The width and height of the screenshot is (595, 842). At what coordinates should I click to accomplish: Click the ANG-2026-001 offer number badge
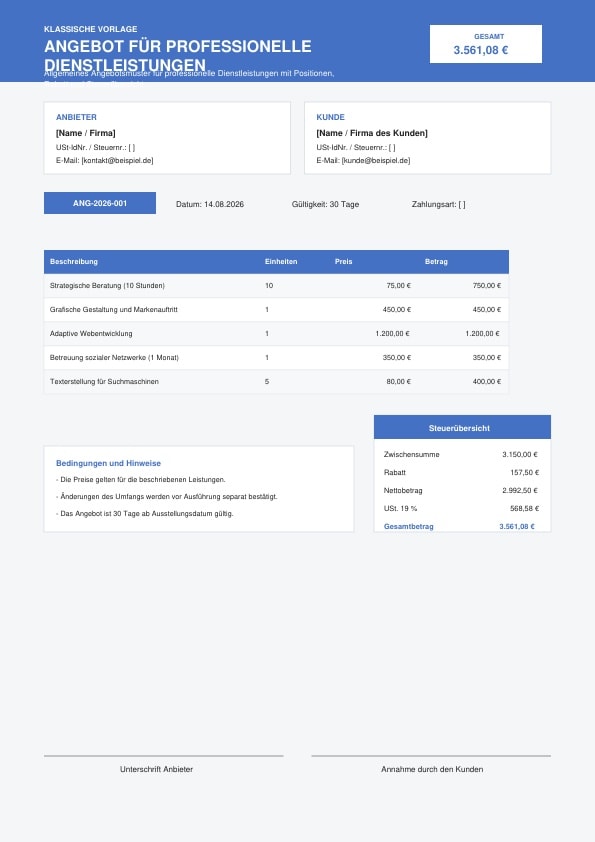click(x=100, y=203)
